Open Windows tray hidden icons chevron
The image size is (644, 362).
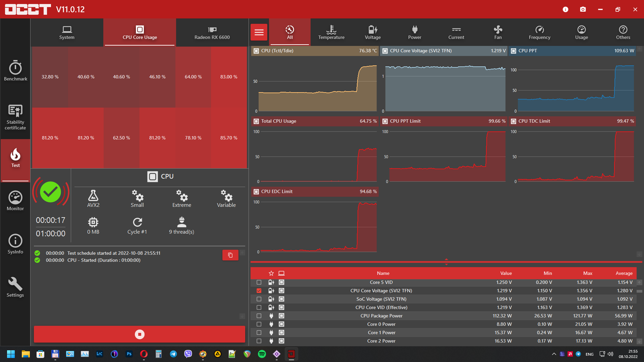coord(554,354)
